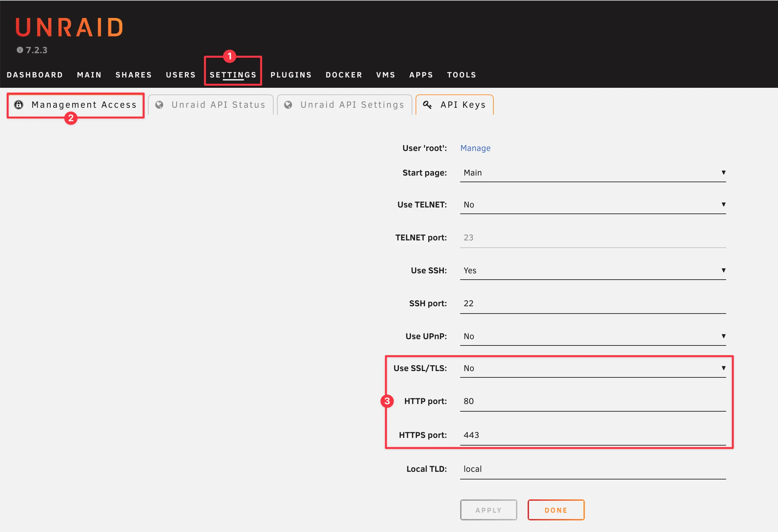The image size is (778, 532).
Task: Switch to the Unraid API Settings tab
Action: point(344,105)
